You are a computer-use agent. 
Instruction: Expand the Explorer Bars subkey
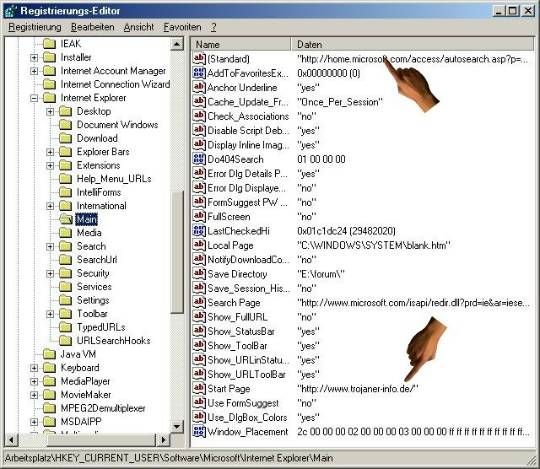pyautogui.click(x=50, y=152)
